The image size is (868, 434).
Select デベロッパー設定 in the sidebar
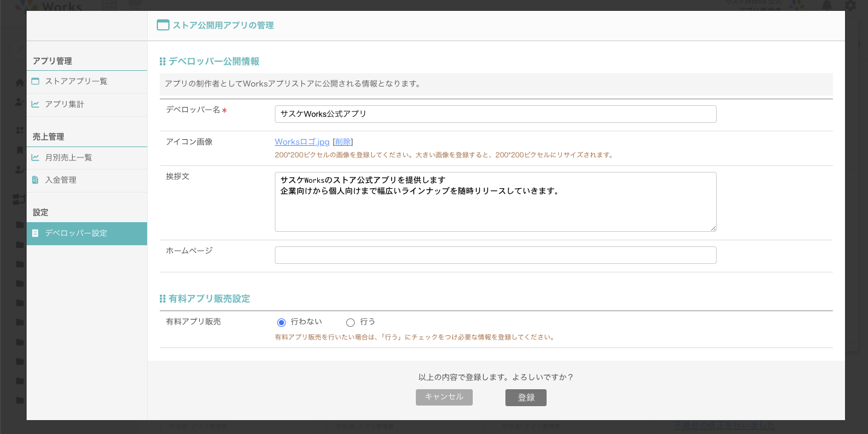pos(87,234)
